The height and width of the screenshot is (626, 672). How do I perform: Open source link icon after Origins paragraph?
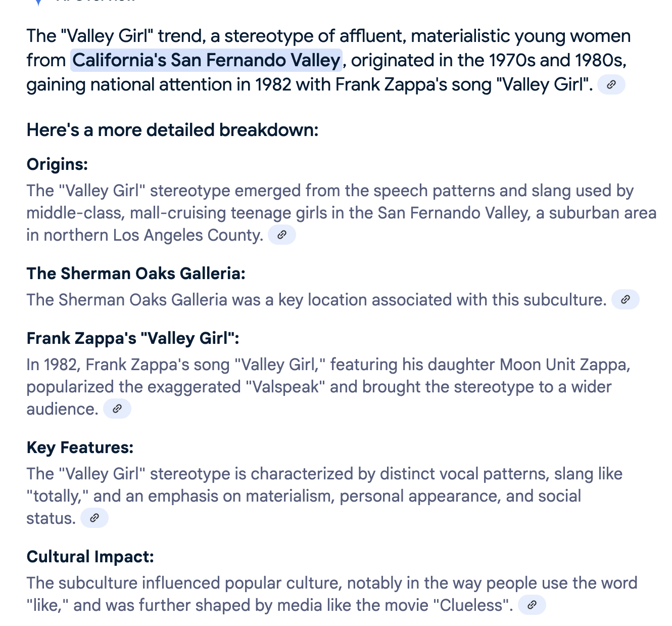click(x=281, y=235)
